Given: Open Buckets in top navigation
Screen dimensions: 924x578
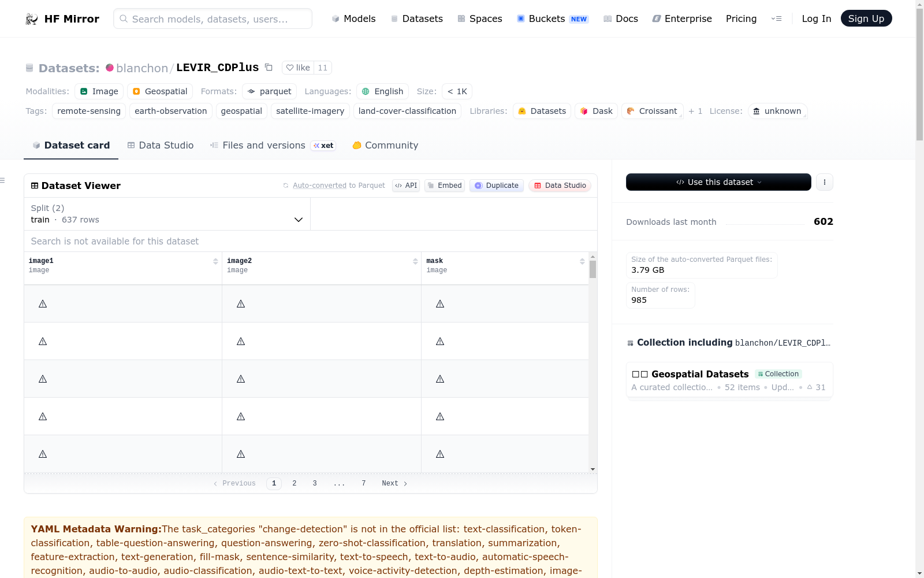Looking at the screenshot, I should click(553, 18).
